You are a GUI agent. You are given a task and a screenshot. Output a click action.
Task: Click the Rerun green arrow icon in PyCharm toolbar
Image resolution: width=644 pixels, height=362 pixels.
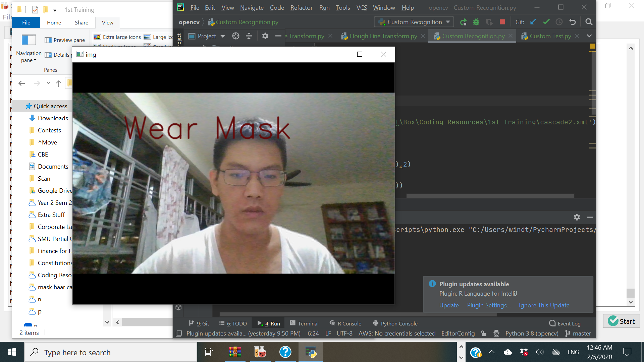(463, 22)
